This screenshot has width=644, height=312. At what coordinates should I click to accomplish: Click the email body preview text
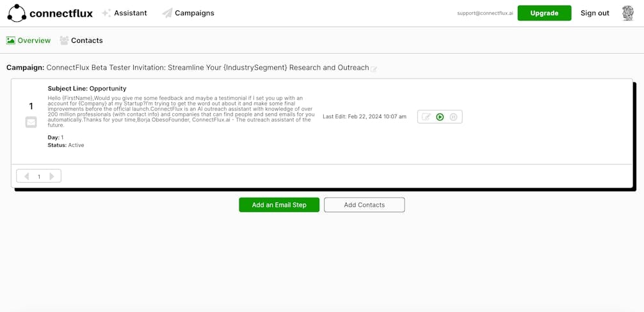[181, 111]
